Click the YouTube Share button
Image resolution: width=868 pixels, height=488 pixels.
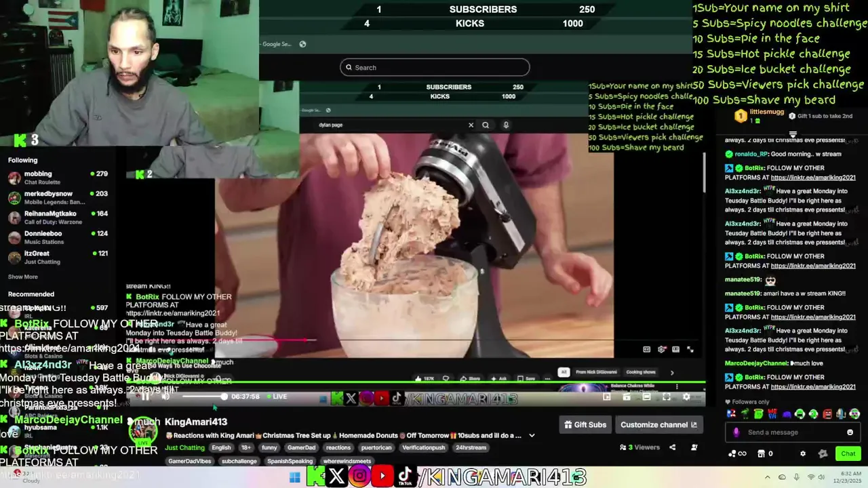tap(470, 379)
